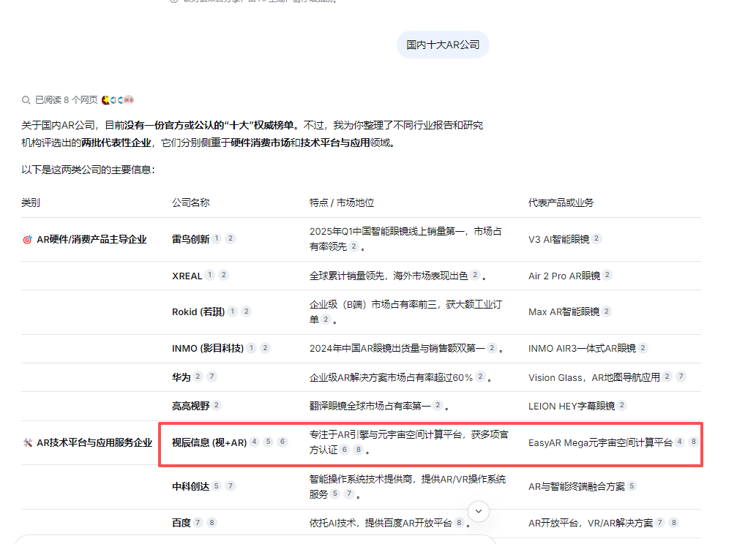Screen dimensions: 756x544
Task: Open citation 7 after VR/AR解决方案
Action: pos(660,522)
